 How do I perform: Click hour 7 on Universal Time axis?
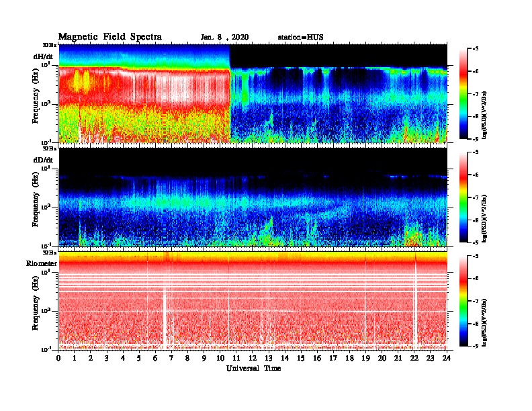pyautogui.click(x=172, y=359)
